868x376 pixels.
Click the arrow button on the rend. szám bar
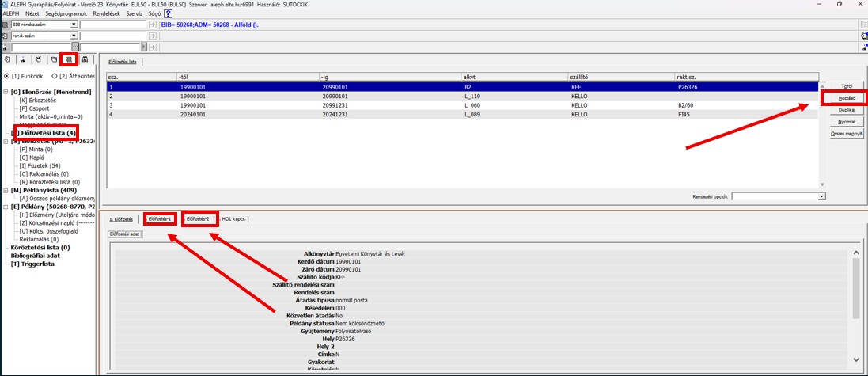[153, 36]
